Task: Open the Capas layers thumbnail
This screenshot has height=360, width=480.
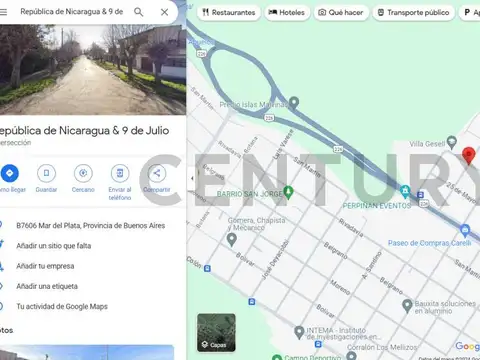Action: [216, 333]
